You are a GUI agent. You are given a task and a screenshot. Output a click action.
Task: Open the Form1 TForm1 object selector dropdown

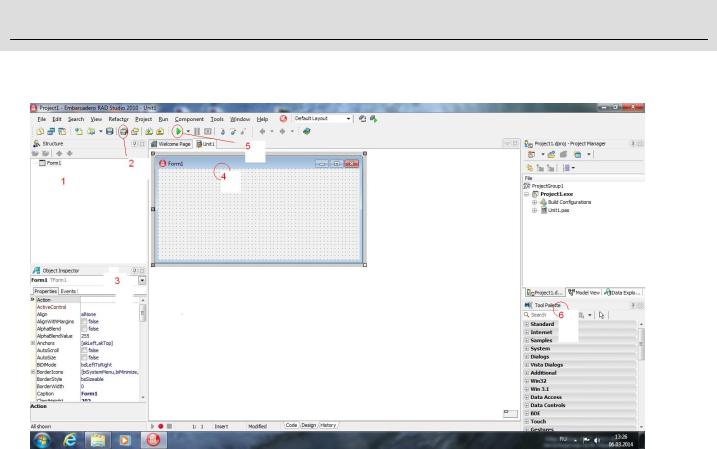142,280
